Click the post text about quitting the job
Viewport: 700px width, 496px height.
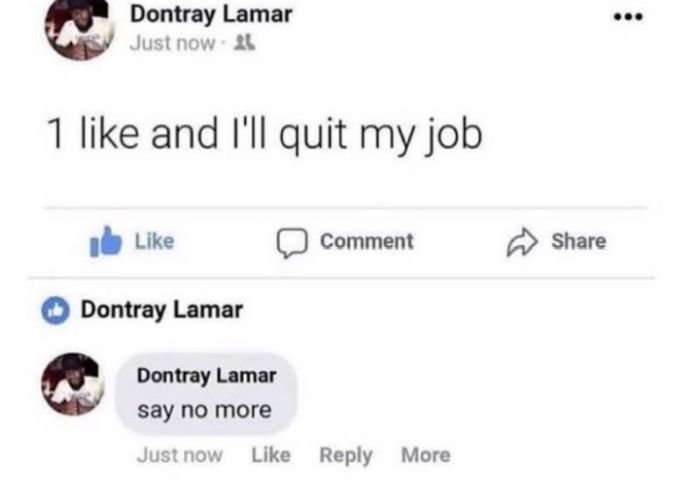pyautogui.click(x=265, y=135)
